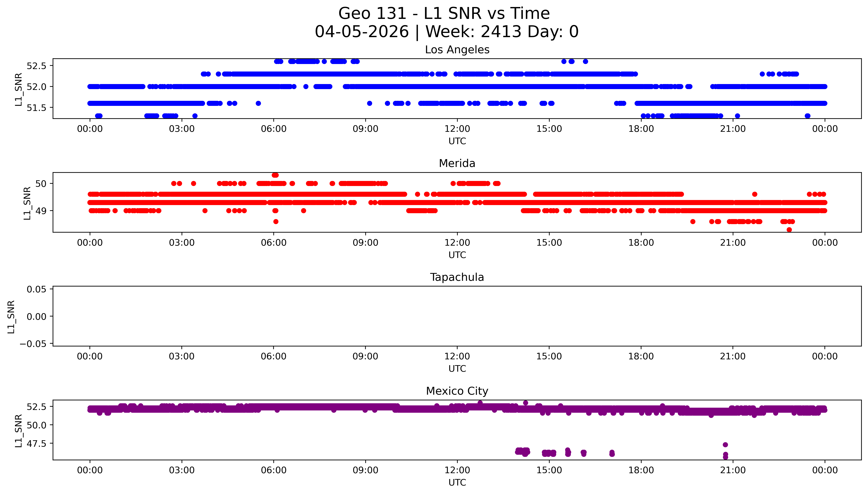Click the 52.5 y-axis tick on Los Angeles plot

pyautogui.click(x=36, y=66)
